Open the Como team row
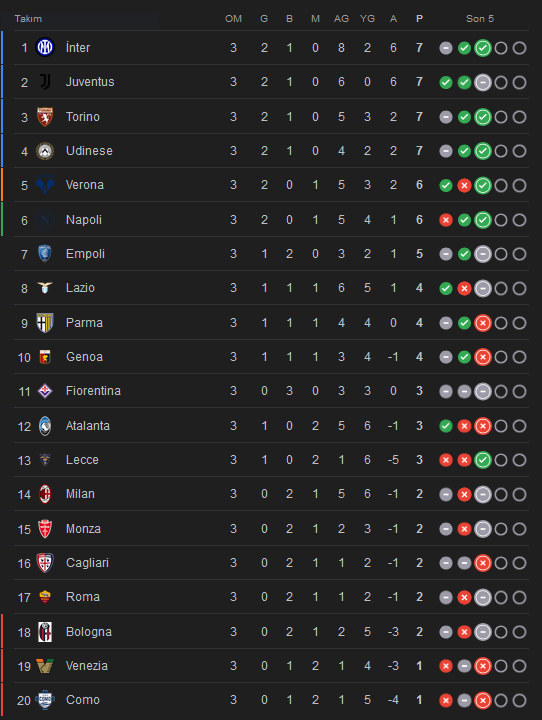The image size is (542, 720). tap(271, 700)
